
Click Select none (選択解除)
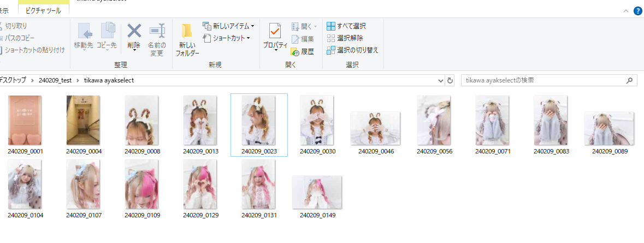point(345,38)
